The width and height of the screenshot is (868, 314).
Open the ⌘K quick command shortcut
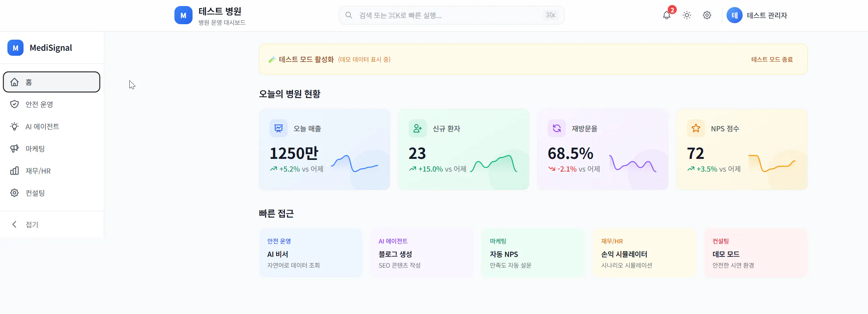(550, 15)
